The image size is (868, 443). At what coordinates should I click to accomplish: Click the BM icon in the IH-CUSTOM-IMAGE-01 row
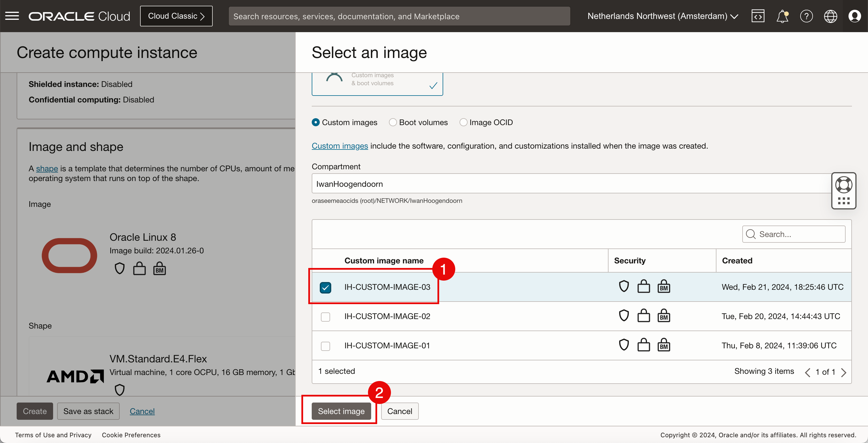click(664, 345)
